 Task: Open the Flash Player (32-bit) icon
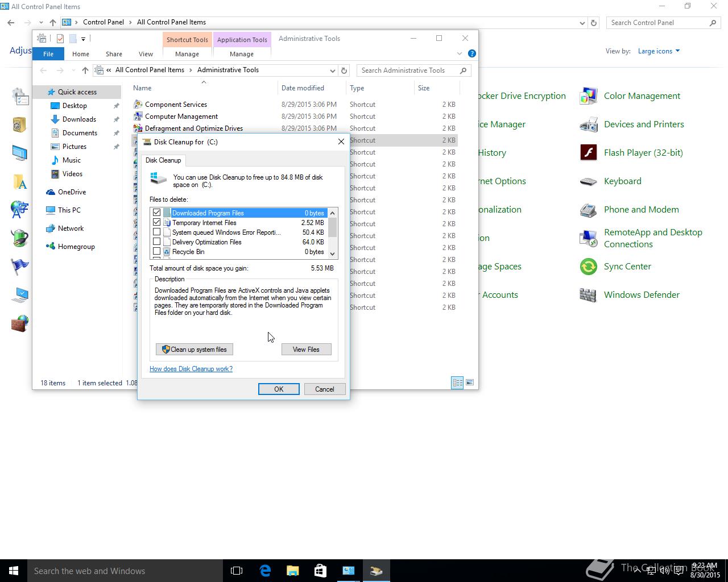click(x=589, y=153)
